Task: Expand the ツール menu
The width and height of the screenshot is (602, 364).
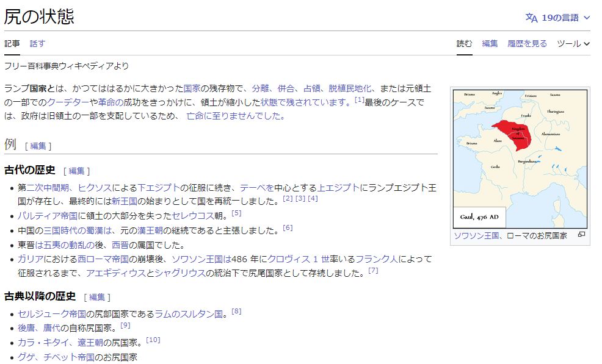Action: point(573,43)
